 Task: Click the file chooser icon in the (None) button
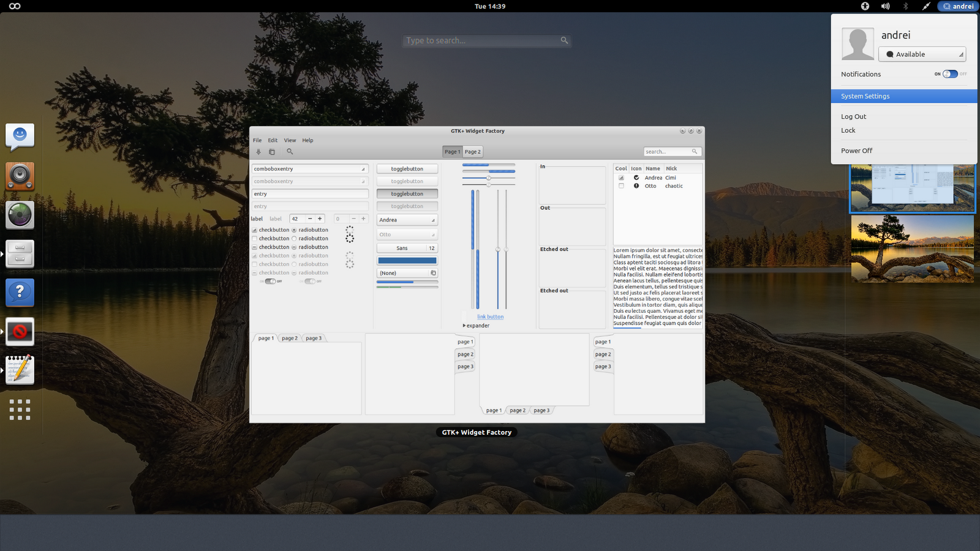434,272
